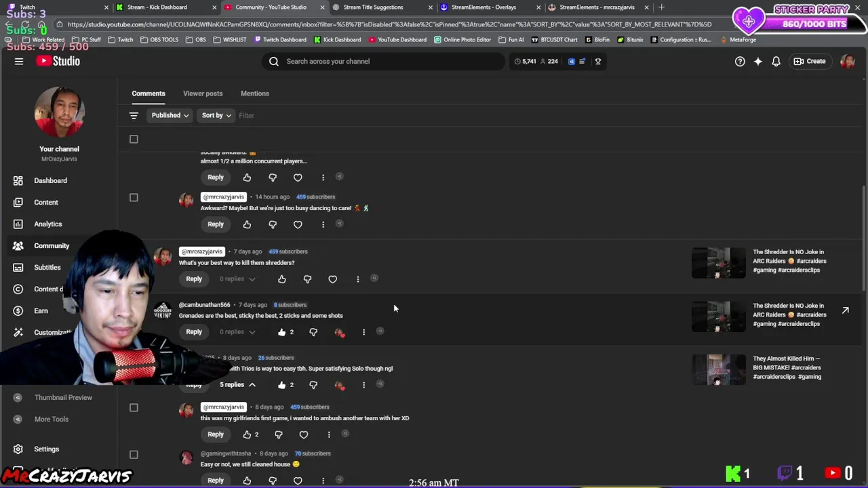Switch to StreamElements - Overlays browser tab
This screenshot has height=488, width=868.
click(x=484, y=7)
